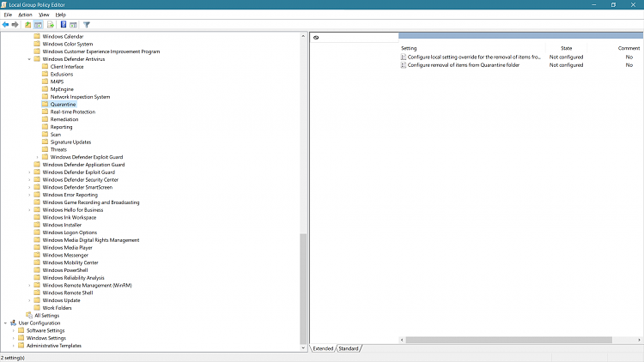Select the Windows PowerShell folder

tap(65, 270)
